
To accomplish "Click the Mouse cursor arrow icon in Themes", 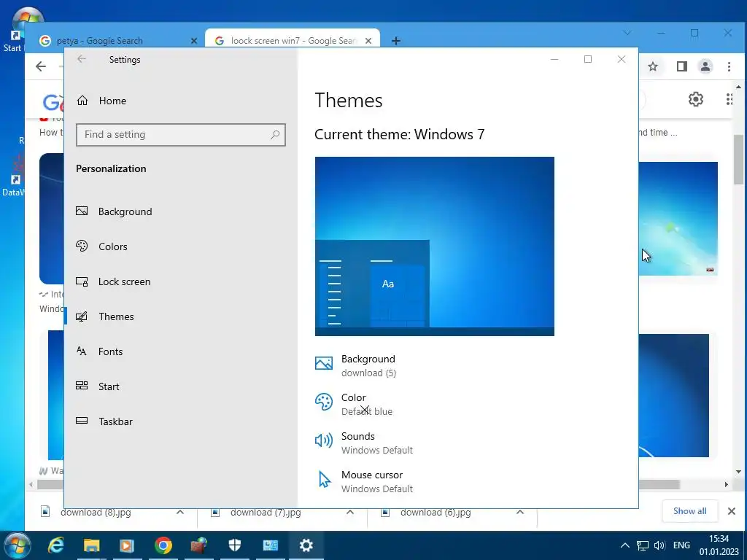I will pyautogui.click(x=325, y=480).
